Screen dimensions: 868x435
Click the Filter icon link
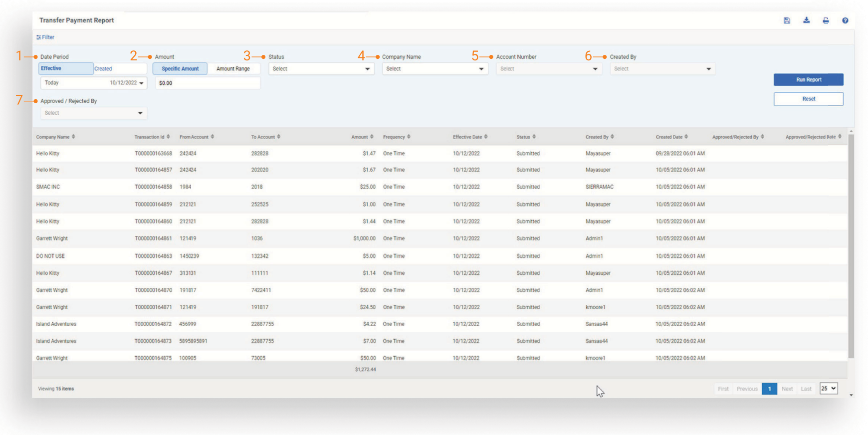pyautogui.click(x=45, y=37)
